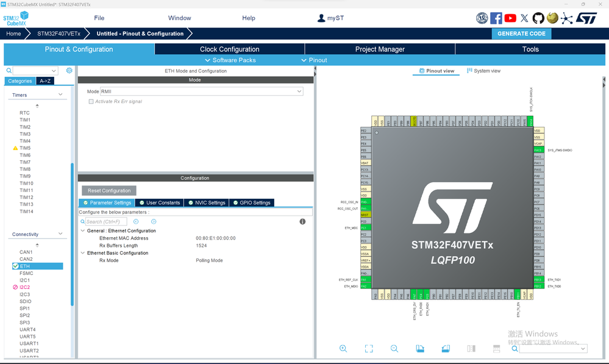Image resolution: width=609 pixels, height=364 pixels.
Task: Go to Home breadcrumb
Action: click(13, 34)
